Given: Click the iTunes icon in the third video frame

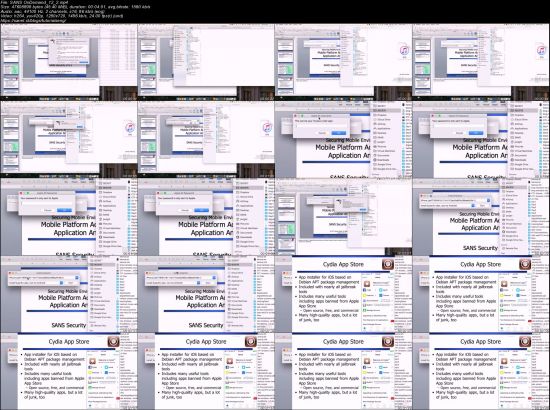Looking at the screenshot, I should tap(404, 51).
